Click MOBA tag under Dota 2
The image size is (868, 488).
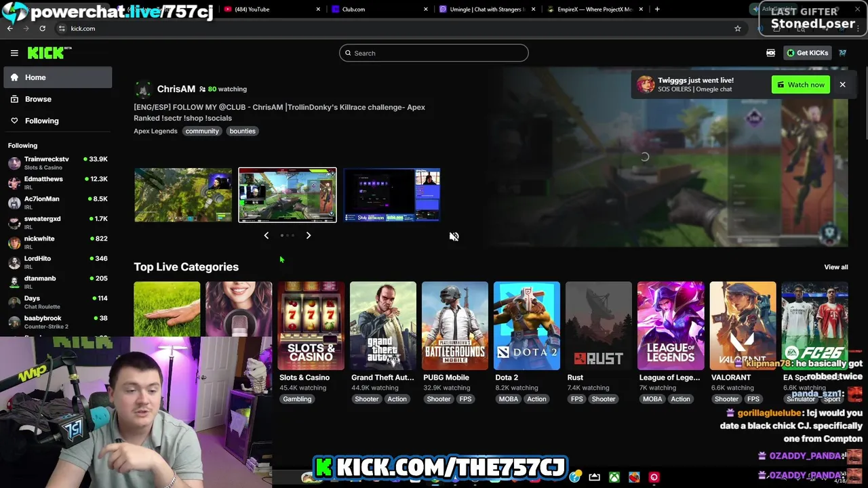point(509,399)
